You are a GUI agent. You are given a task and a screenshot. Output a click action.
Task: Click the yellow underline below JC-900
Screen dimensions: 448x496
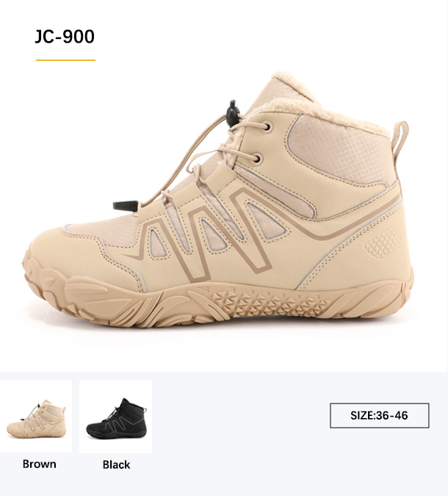(66, 60)
